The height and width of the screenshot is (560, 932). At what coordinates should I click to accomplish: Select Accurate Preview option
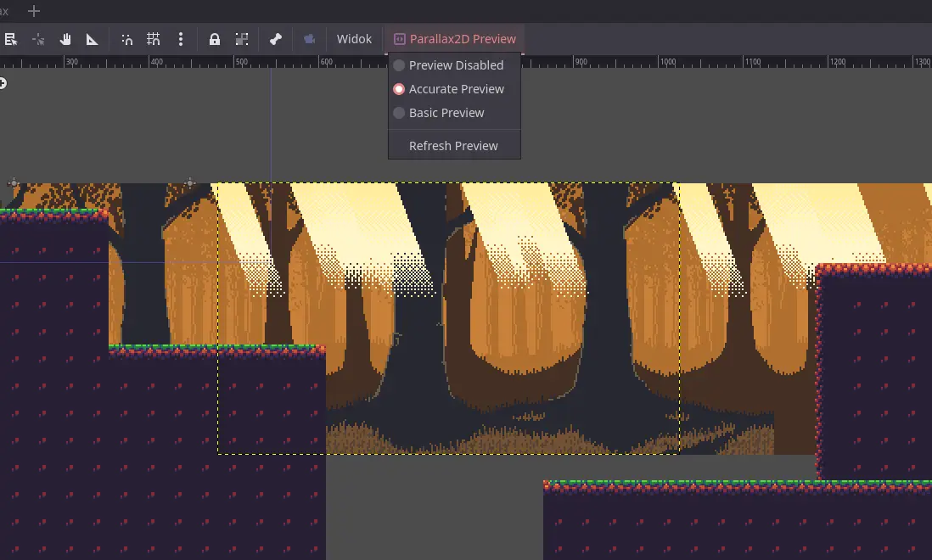tap(455, 89)
